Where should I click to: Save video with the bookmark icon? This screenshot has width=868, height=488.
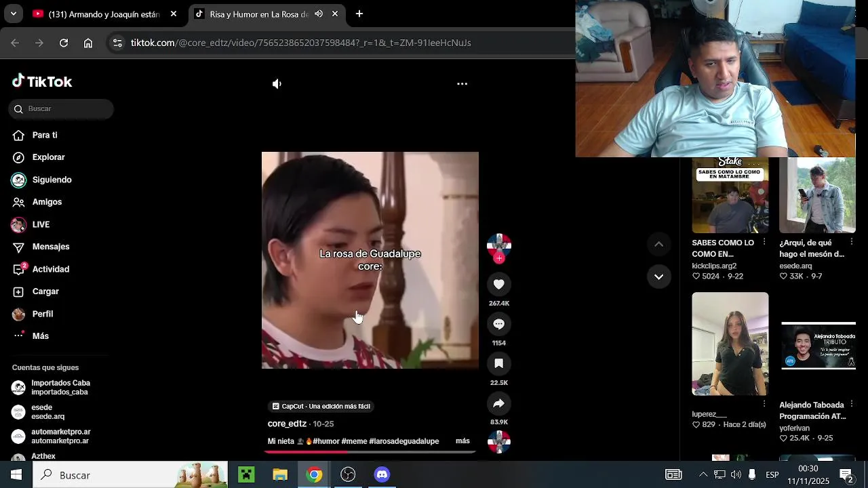(498, 364)
